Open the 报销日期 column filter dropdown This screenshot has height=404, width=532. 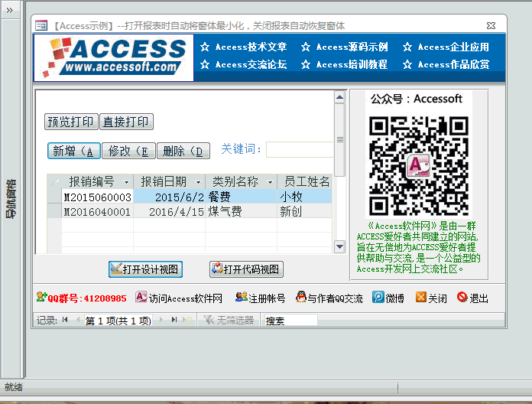(x=199, y=182)
